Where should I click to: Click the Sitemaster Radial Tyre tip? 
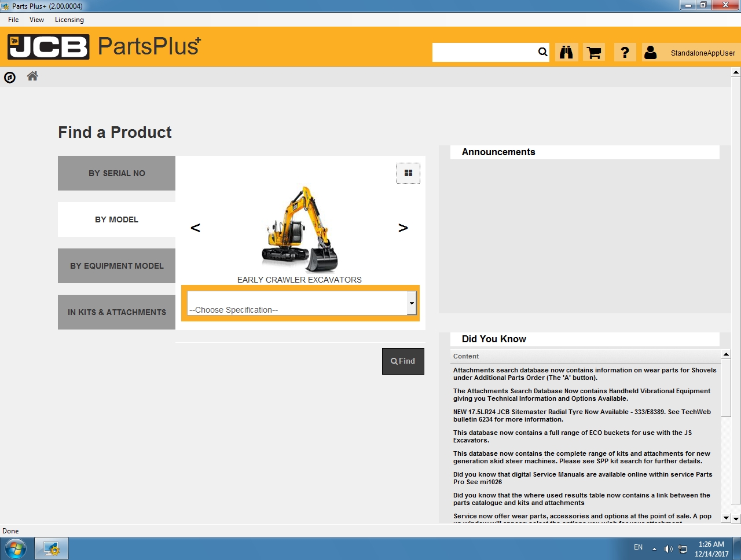coord(582,416)
